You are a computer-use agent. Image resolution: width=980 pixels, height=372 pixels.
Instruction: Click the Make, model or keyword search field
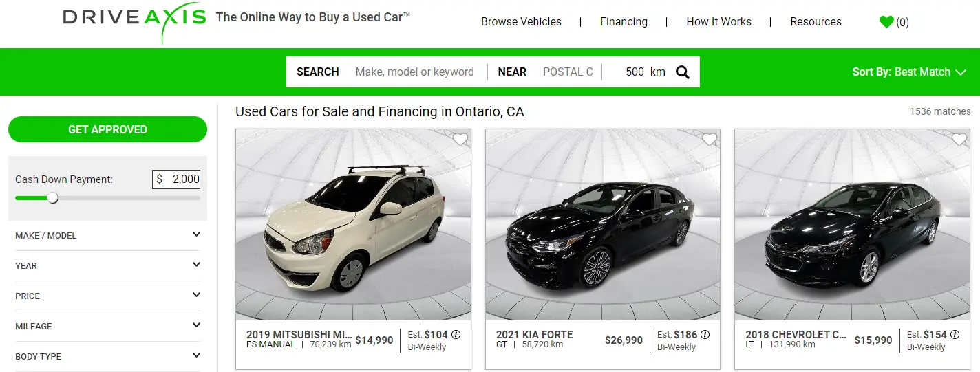click(414, 72)
